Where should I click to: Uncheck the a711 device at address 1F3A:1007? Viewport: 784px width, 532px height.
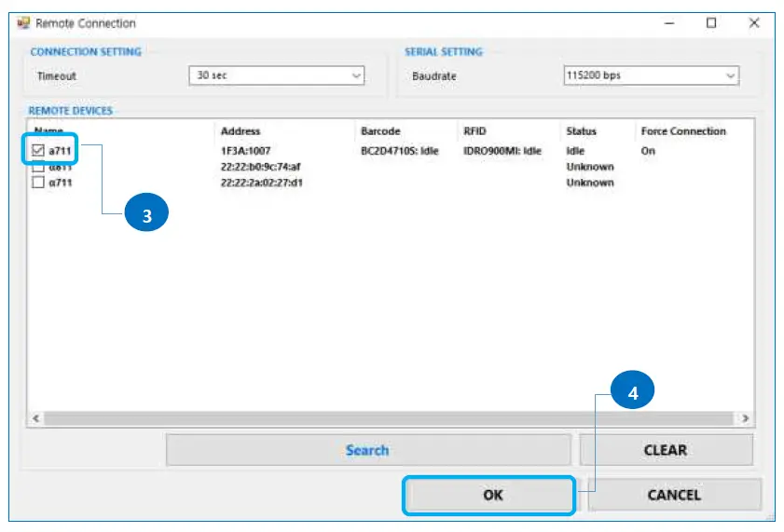[x=38, y=150]
